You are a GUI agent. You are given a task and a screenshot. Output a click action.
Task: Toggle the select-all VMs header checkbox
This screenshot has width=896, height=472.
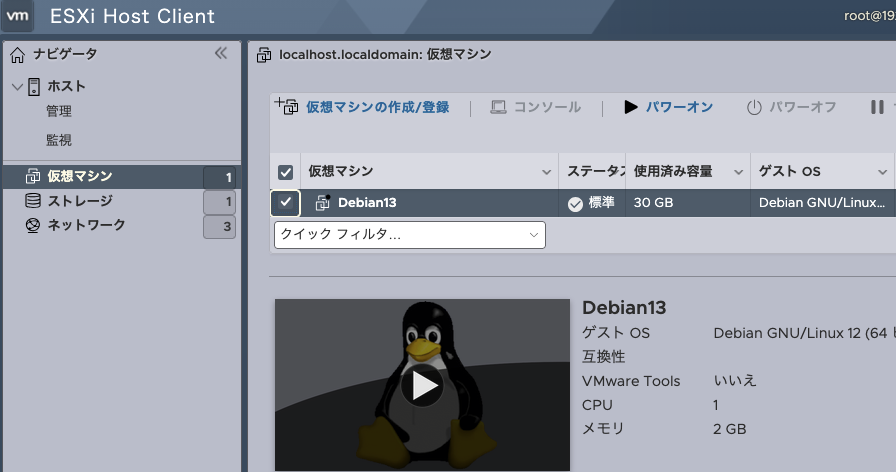(285, 172)
